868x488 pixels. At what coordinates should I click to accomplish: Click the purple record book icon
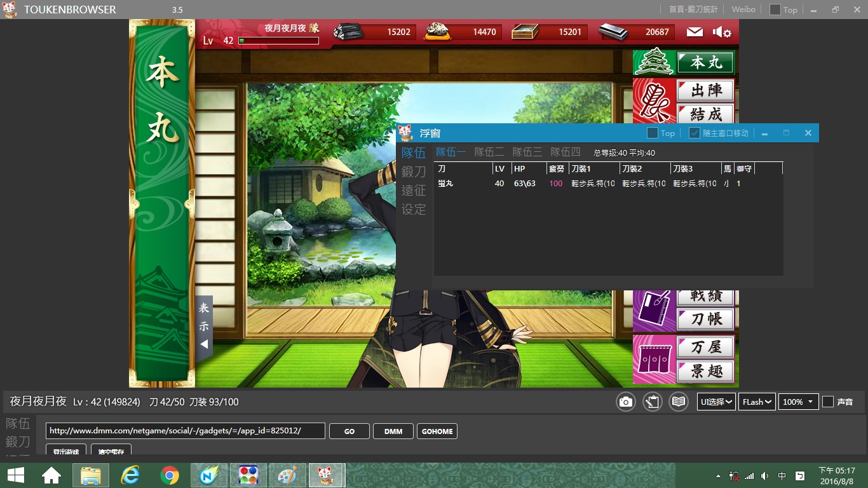click(653, 310)
